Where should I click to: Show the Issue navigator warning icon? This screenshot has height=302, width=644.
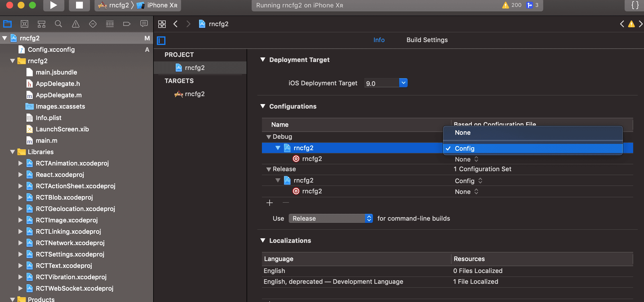(75, 24)
